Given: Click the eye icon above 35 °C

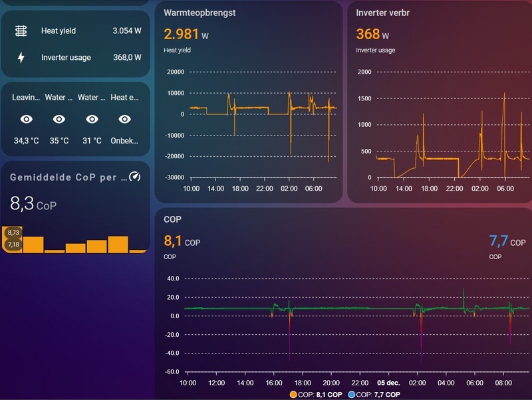Looking at the screenshot, I should point(59,119).
